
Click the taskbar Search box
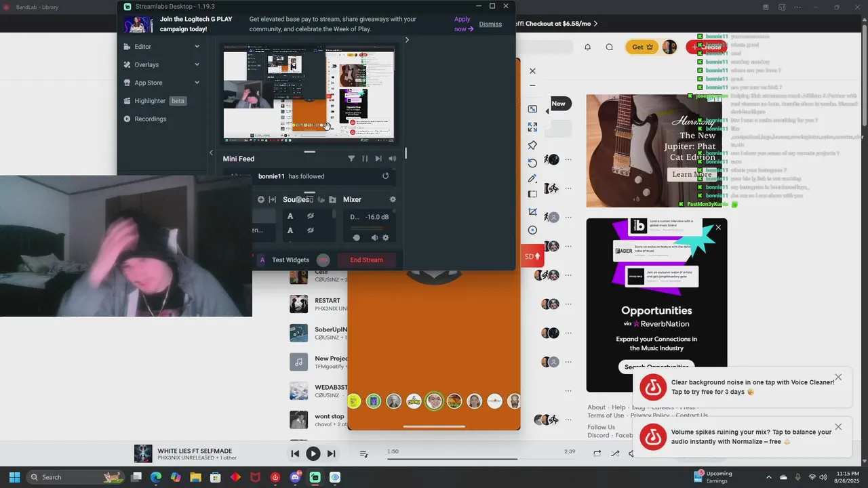click(77, 477)
